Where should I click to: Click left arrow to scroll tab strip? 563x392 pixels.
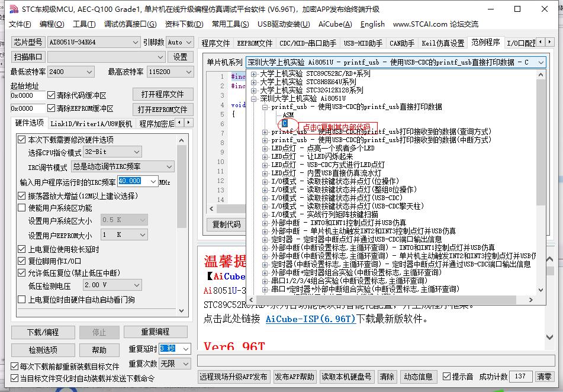pyautogui.click(x=541, y=41)
